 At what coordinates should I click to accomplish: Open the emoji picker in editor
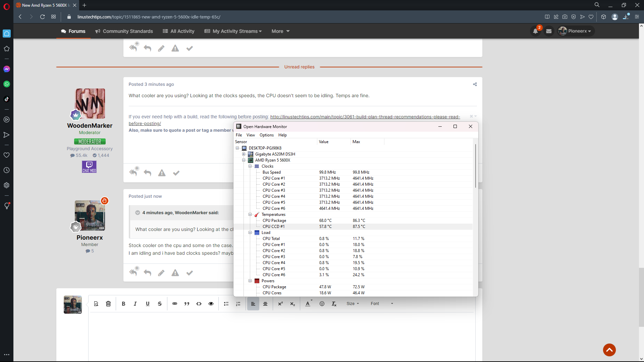[x=322, y=304]
